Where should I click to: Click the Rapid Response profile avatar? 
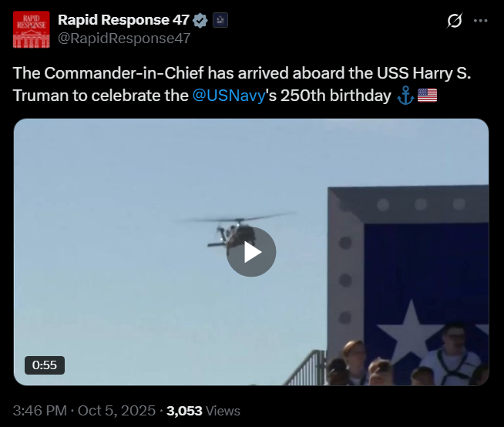click(31, 29)
